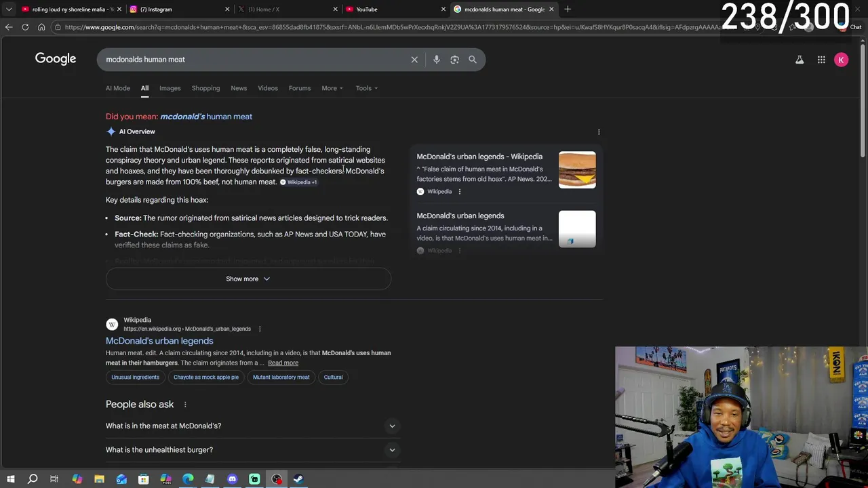Screen dimensions: 868x488
Task: Start voice search with the microphone icon
Action: (437, 60)
